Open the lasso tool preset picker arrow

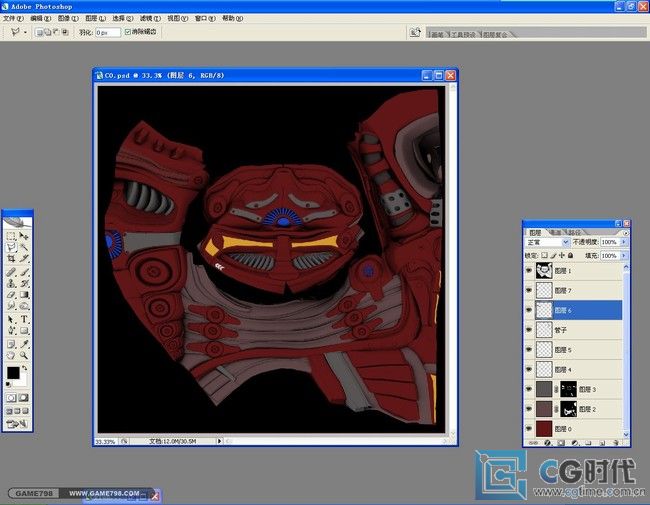pyautogui.click(x=25, y=32)
